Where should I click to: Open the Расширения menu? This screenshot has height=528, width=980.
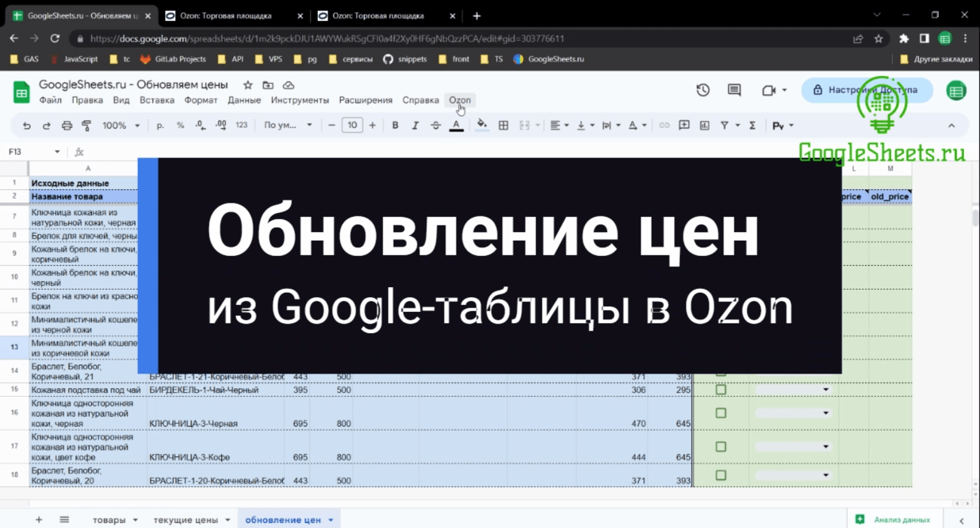[366, 100]
